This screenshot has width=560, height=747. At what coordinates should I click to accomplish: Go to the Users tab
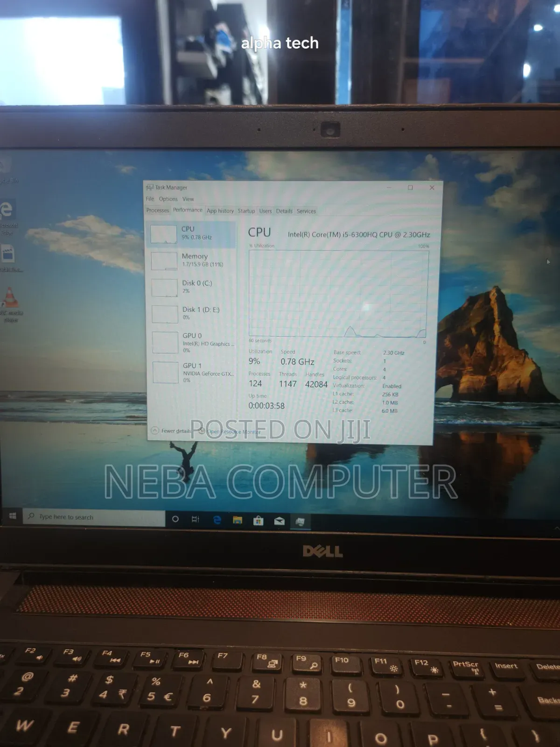[x=266, y=211]
